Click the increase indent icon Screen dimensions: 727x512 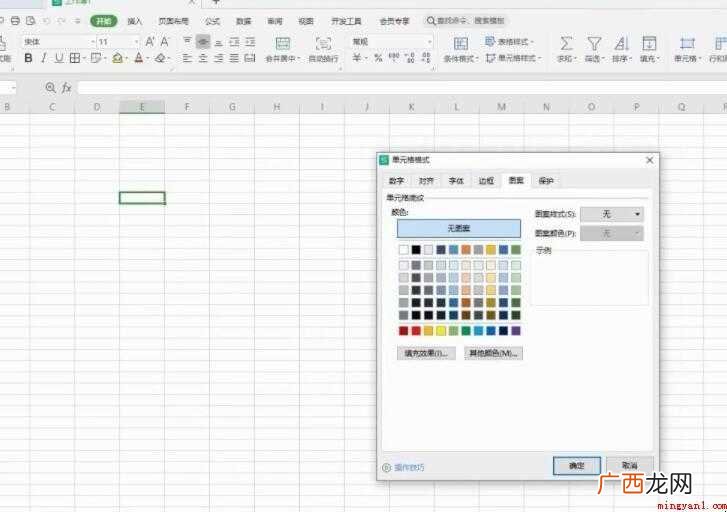point(250,42)
